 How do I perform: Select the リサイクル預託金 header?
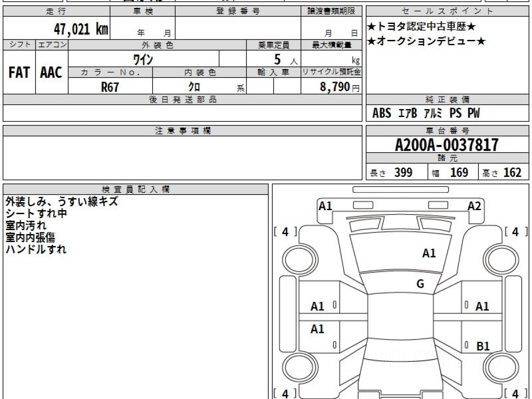click(331, 72)
